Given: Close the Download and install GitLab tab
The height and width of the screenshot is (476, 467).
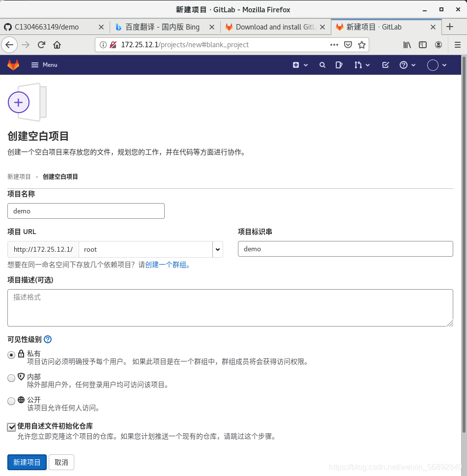Looking at the screenshot, I should (x=322, y=27).
